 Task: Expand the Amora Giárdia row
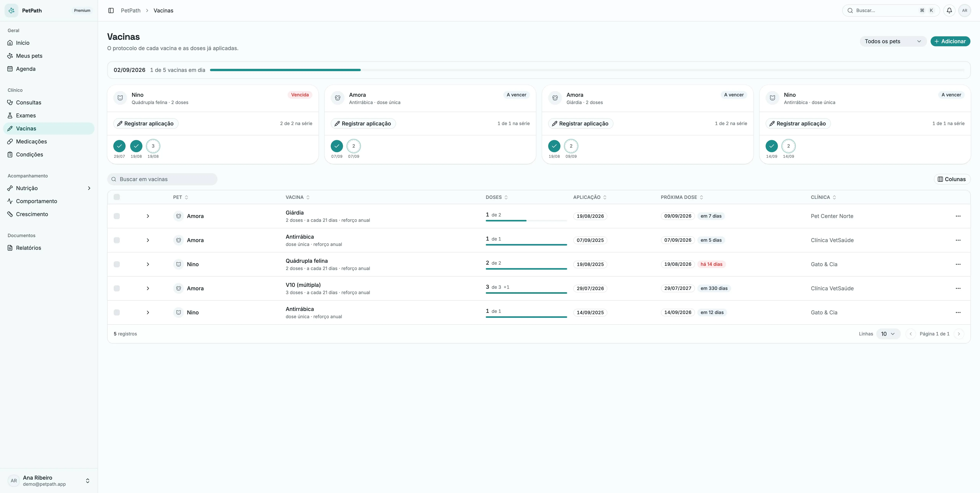click(148, 216)
